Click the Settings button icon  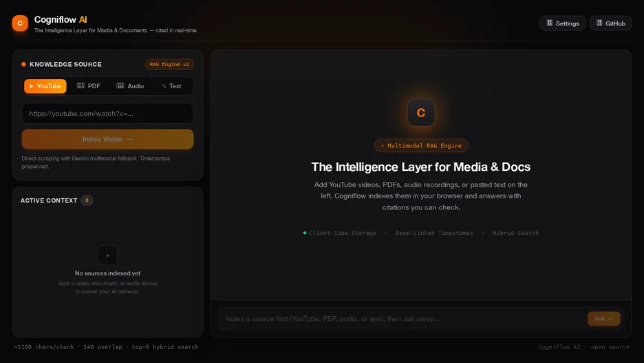click(x=550, y=23)
